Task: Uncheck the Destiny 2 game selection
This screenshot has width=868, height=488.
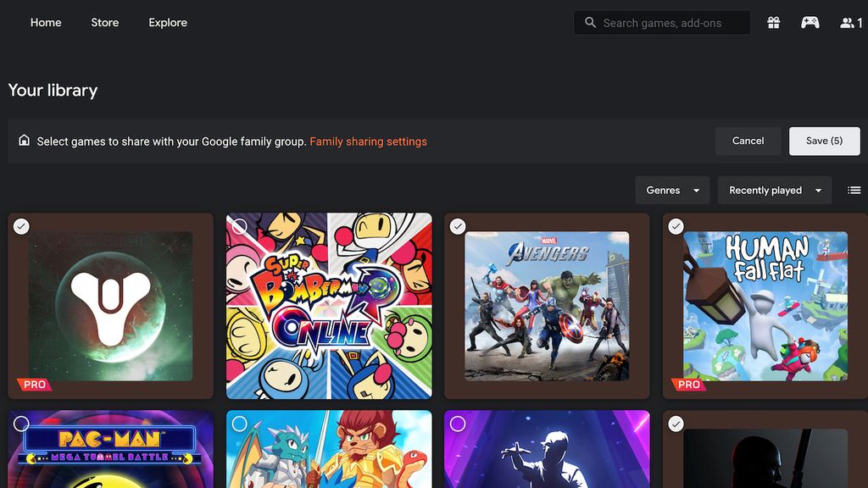Action: (21, 226)
